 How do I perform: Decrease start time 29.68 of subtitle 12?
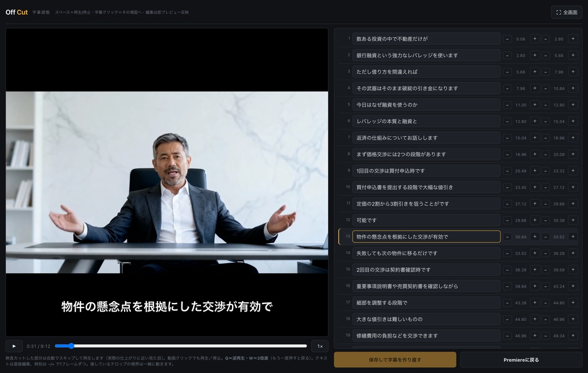[508, 220]
